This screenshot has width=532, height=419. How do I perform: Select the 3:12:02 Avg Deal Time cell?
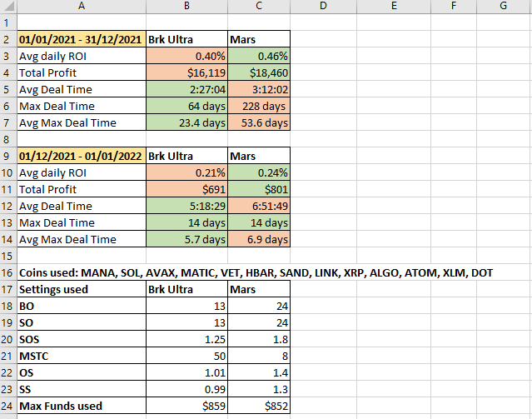[259, 89]
